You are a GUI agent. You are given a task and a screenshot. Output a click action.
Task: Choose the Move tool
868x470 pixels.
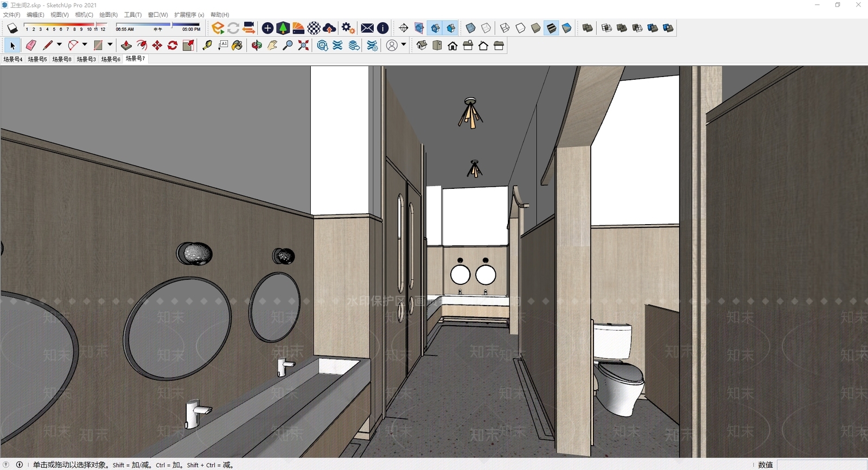tap(157, 46)
